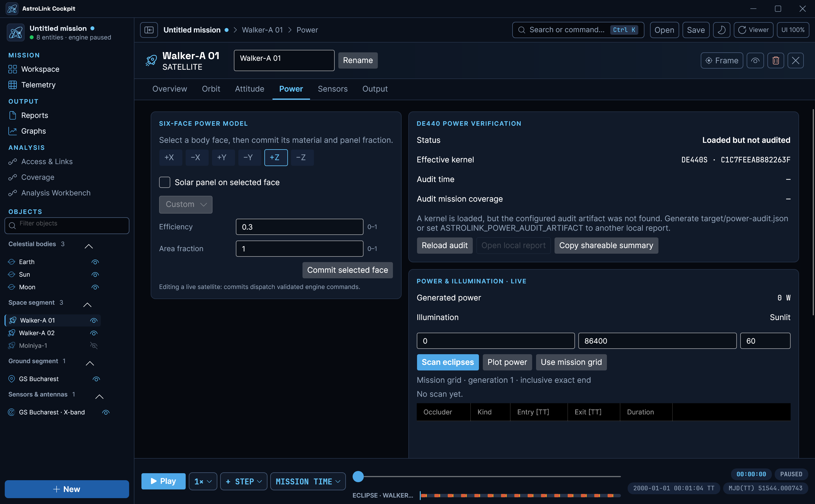Hide Moon using its eye toggle
Viewport: 815px width, 504px height.
(x=95, y=287)
